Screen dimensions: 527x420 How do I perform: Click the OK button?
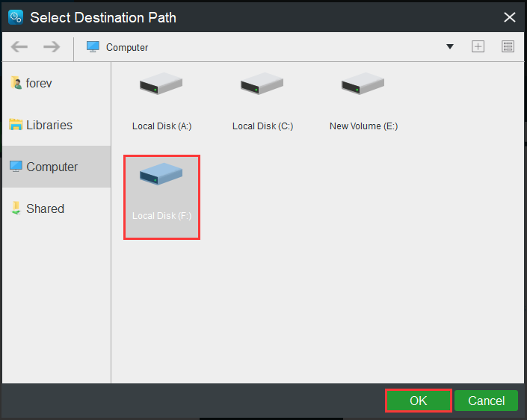[419, 401]
